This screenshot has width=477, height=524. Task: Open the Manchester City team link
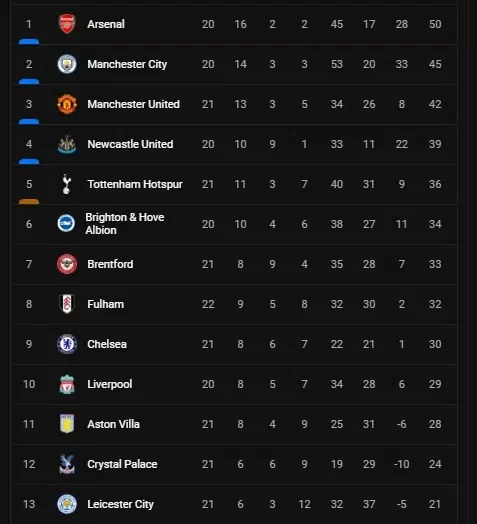pos(127,64)
